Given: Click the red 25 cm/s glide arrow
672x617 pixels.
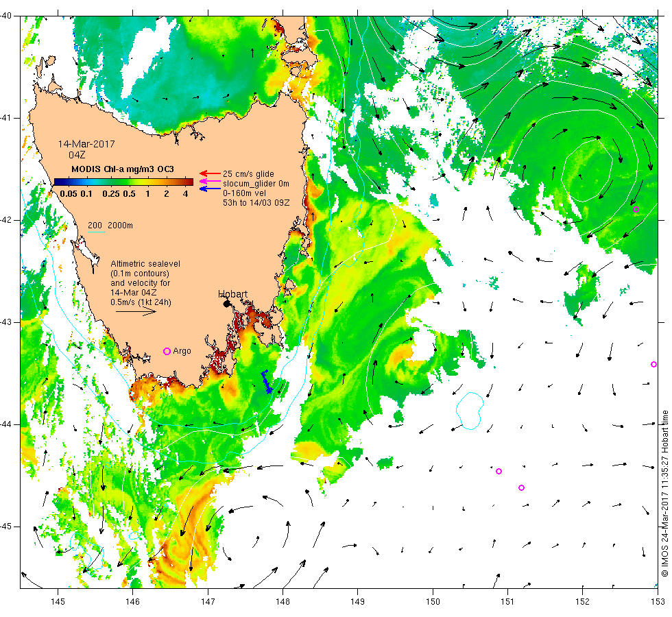Looking at the screenshot, I should click(210, 173).
